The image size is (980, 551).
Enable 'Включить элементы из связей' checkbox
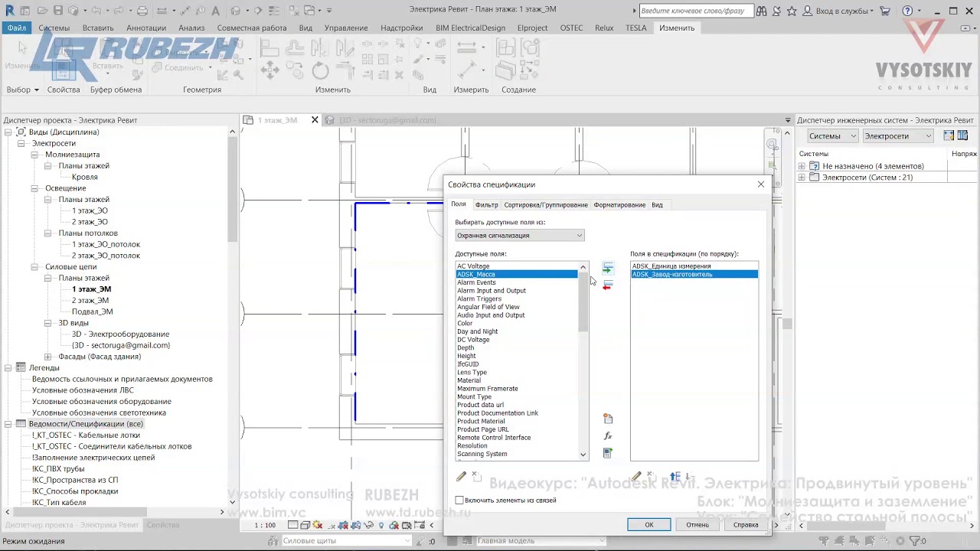click(x=459, y=500)
